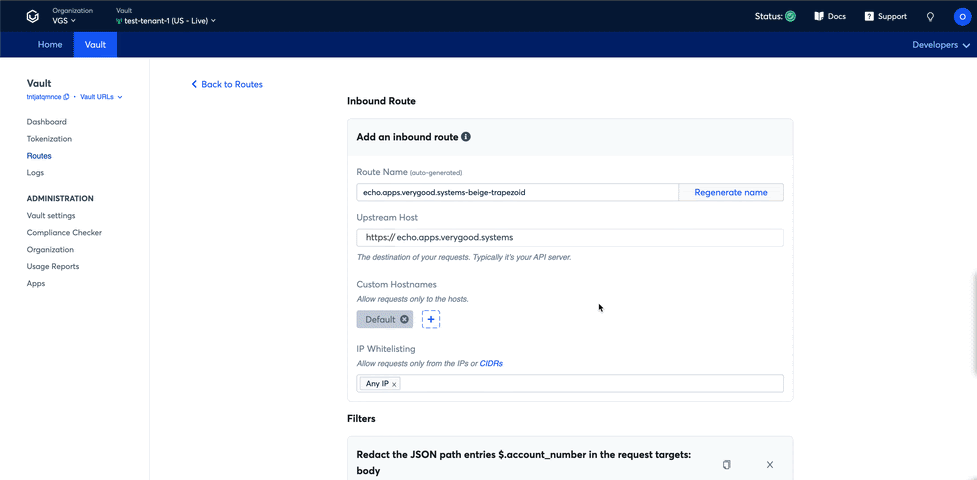Image resolution: width=977 pixels, height=480 pixels.
Task: Expand the Developers menu
Action: point(941,45)
